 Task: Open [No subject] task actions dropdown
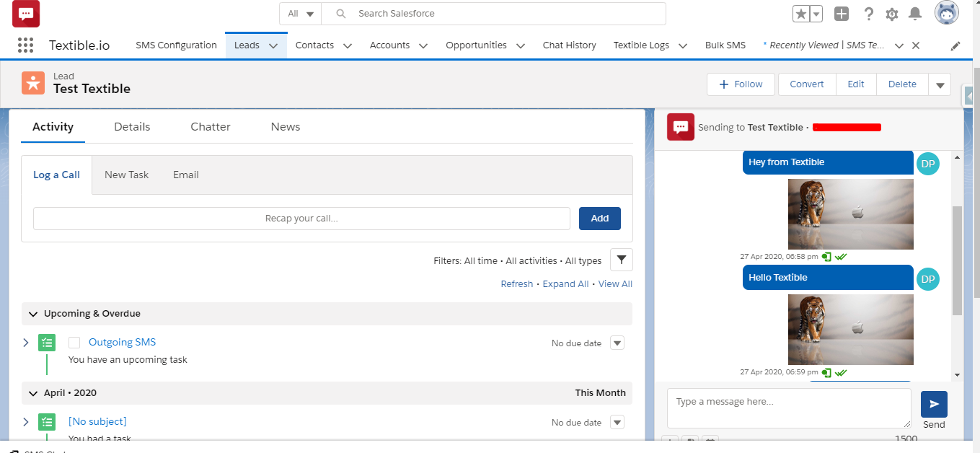[617, 422]
